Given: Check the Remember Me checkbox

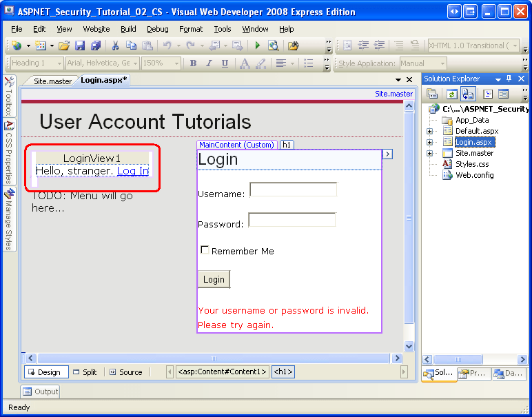Looking at the screenshot, I should (205, 250).
